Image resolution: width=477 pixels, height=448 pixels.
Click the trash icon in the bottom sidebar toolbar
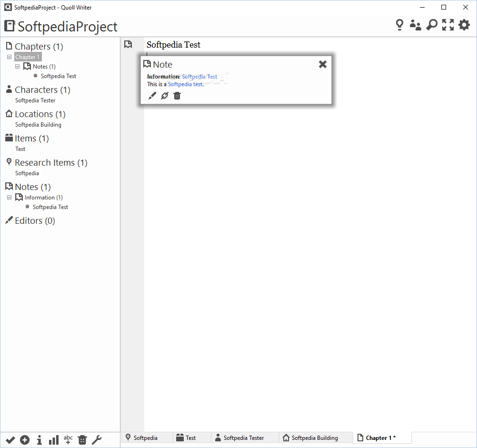[x=82, y=440]
